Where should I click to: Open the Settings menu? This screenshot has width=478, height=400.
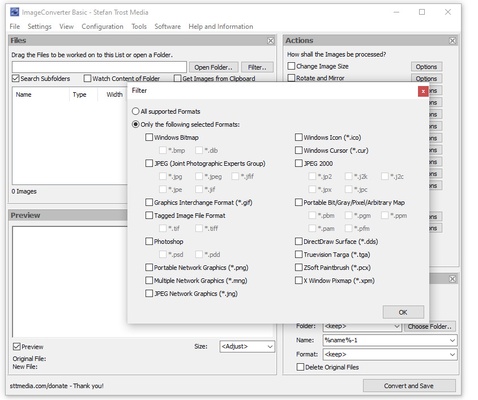(x=39, y=27)
